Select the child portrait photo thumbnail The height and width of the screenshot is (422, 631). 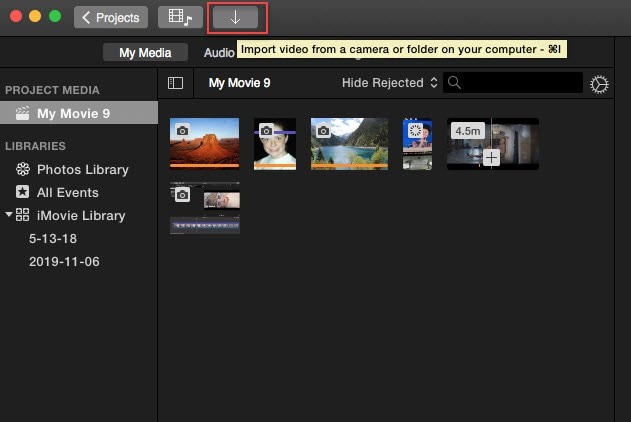(275, 144)
